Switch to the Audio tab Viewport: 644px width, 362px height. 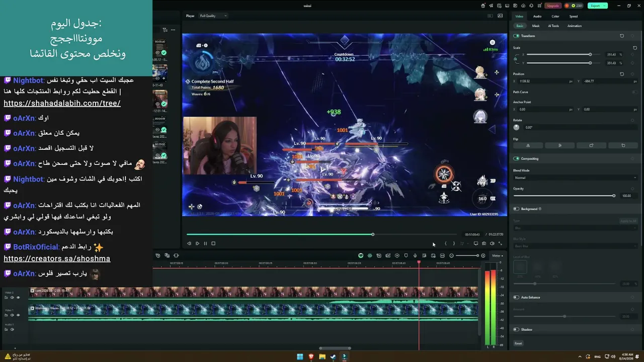(x=537, y=17)
